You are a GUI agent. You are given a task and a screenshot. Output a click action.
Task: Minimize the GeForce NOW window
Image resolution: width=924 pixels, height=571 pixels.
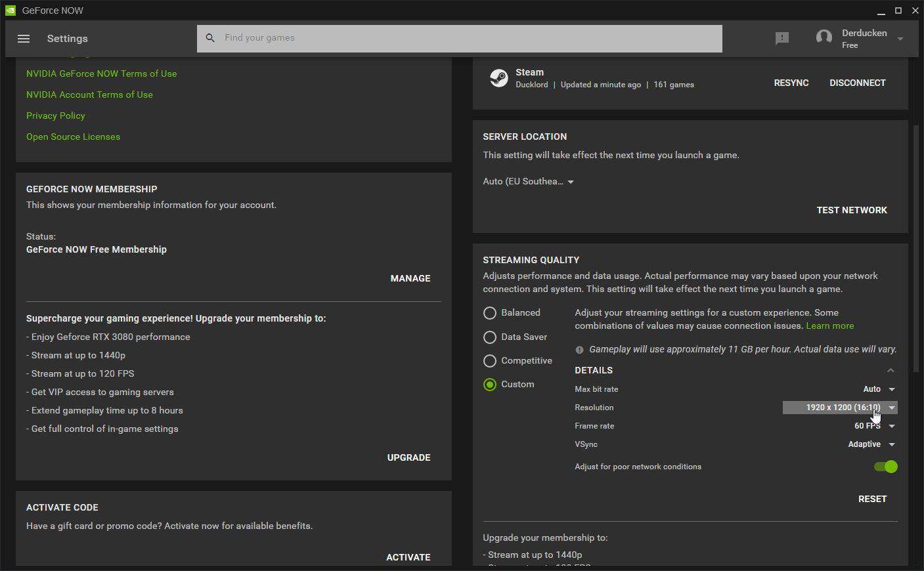point(881,11)
